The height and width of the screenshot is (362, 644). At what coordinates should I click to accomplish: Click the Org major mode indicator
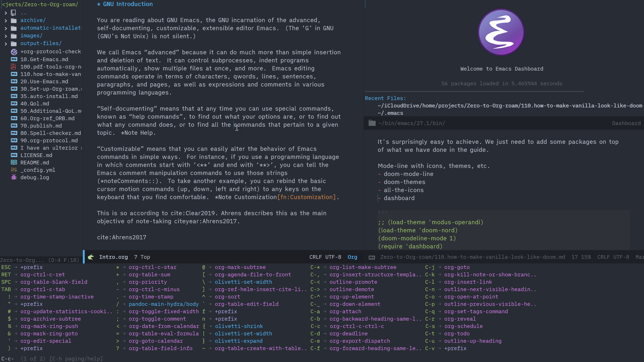[x=352, y=257]
